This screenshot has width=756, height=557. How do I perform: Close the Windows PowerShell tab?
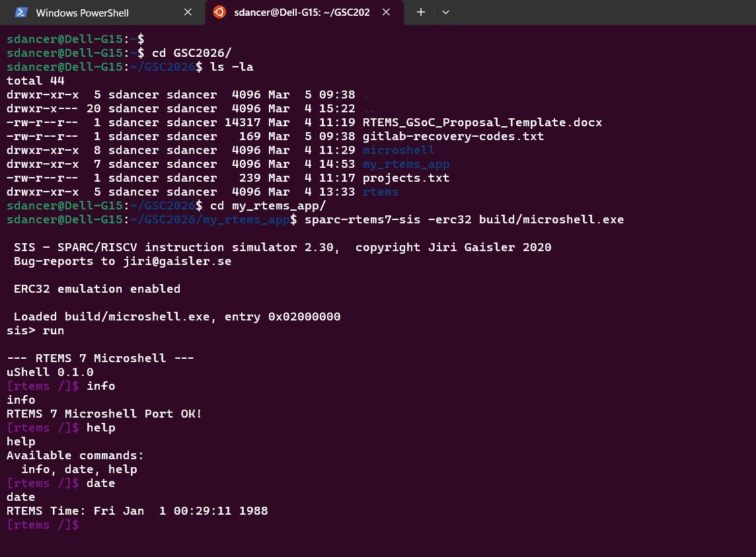[188, 13]
